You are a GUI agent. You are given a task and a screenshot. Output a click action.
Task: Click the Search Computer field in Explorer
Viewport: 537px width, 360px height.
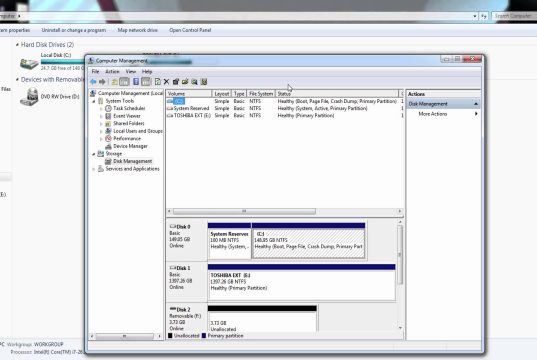(x=513, y=16)
